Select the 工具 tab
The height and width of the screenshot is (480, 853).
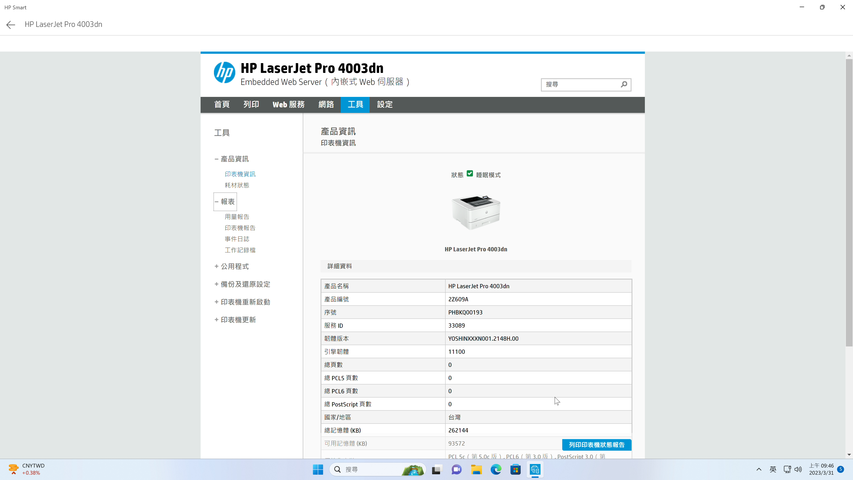coord(355,104)
